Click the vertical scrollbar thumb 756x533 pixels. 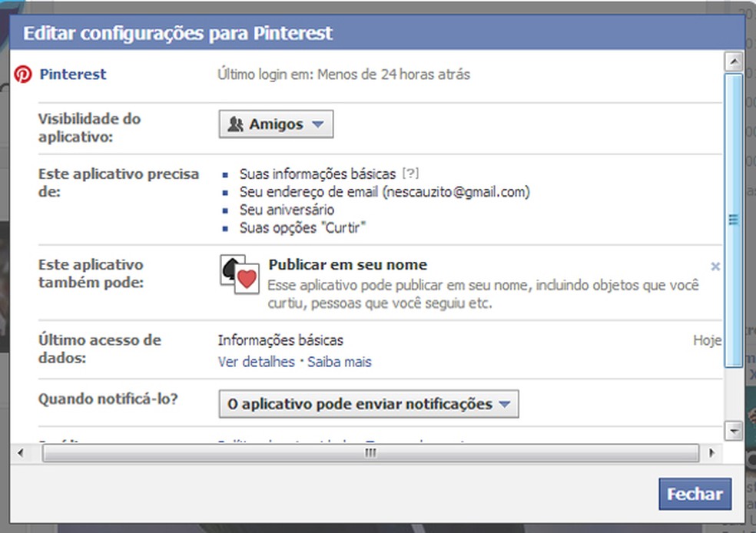tap(734, 220)
